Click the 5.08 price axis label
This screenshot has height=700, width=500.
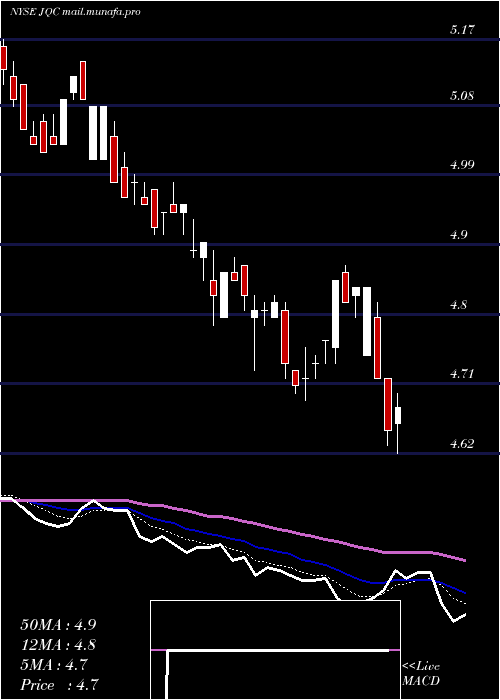[462, 96]
